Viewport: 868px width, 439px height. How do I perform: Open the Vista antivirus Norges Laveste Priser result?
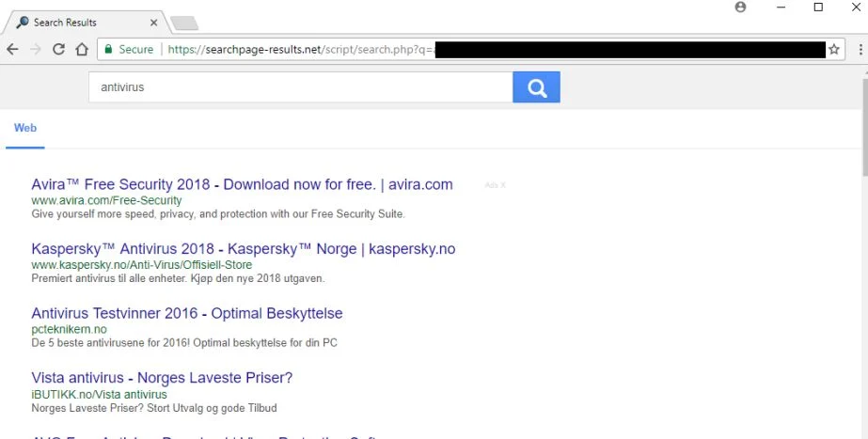tap(162, 378)
